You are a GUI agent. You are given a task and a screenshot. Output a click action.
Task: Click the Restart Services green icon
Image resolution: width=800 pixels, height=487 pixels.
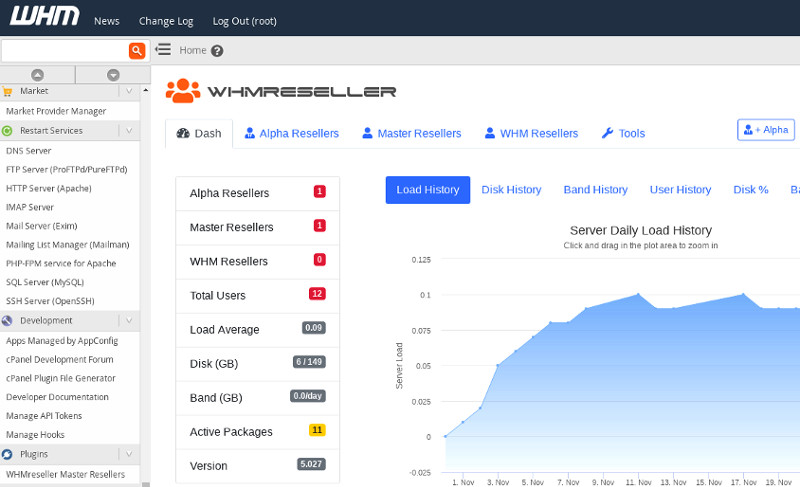click(8, 130)
